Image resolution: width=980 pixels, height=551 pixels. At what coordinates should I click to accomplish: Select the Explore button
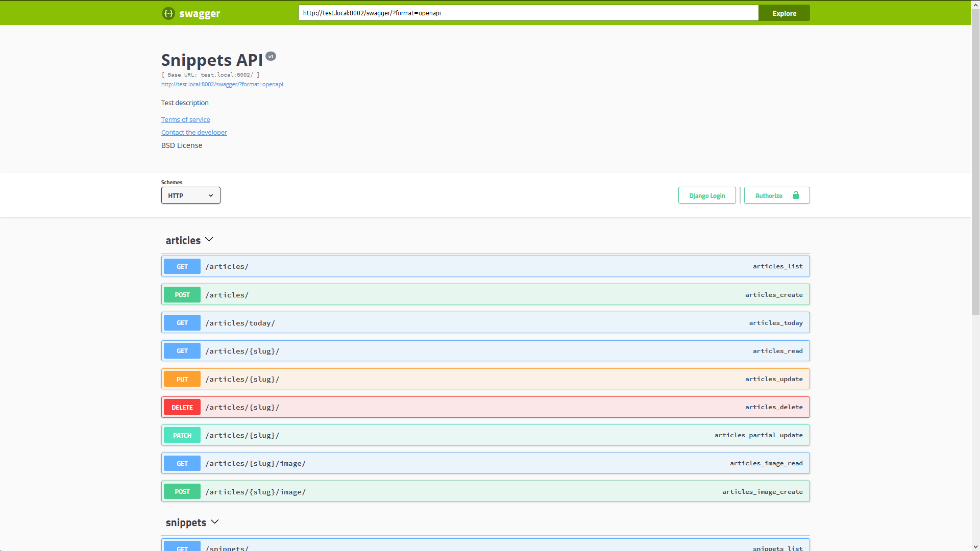coord(785,13)
